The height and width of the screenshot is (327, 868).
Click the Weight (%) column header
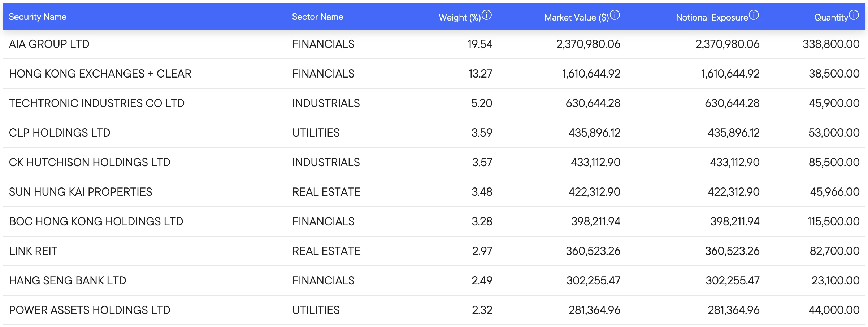pyautogui.click(x=459, y=17)
